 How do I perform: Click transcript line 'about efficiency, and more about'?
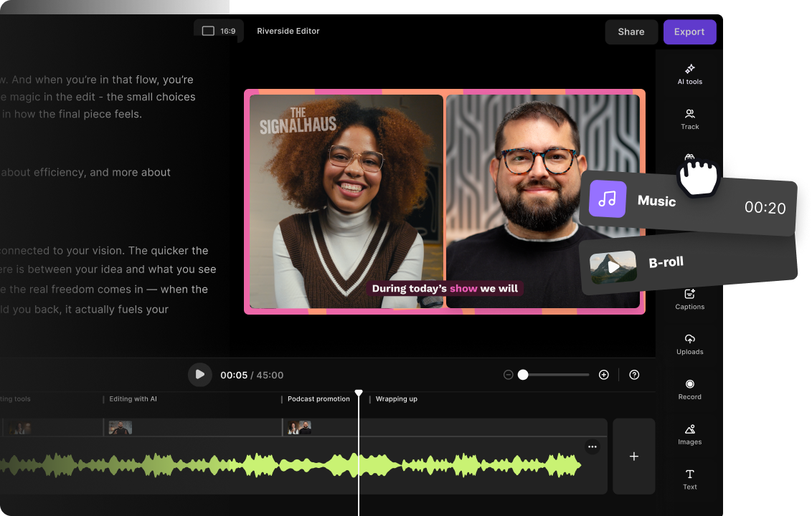click(x=85, y=172)
